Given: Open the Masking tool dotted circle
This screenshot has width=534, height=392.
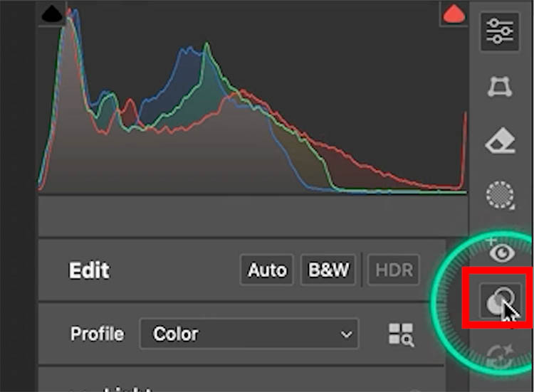Looking at the screenshot, I should tap(500, 195).
